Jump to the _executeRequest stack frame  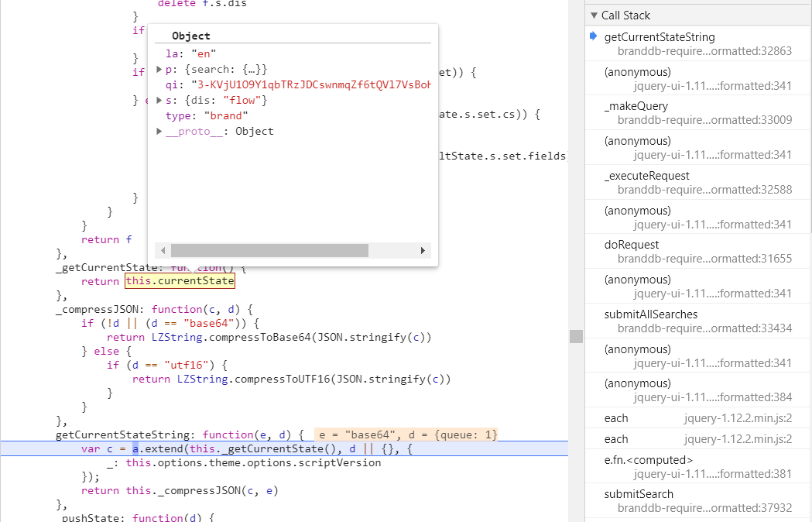(x=646, y=176)
